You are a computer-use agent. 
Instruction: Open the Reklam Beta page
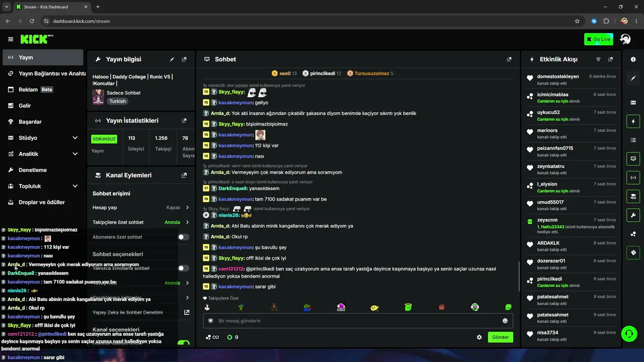(43, 89)
